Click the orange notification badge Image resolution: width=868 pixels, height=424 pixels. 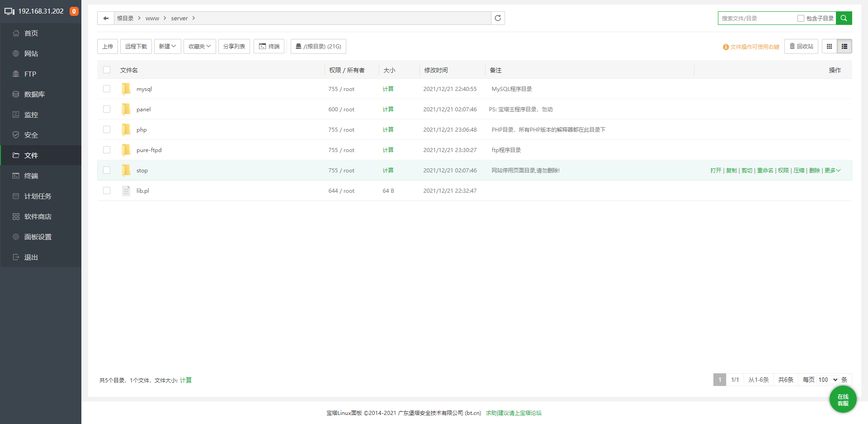[x=74, y=11]
